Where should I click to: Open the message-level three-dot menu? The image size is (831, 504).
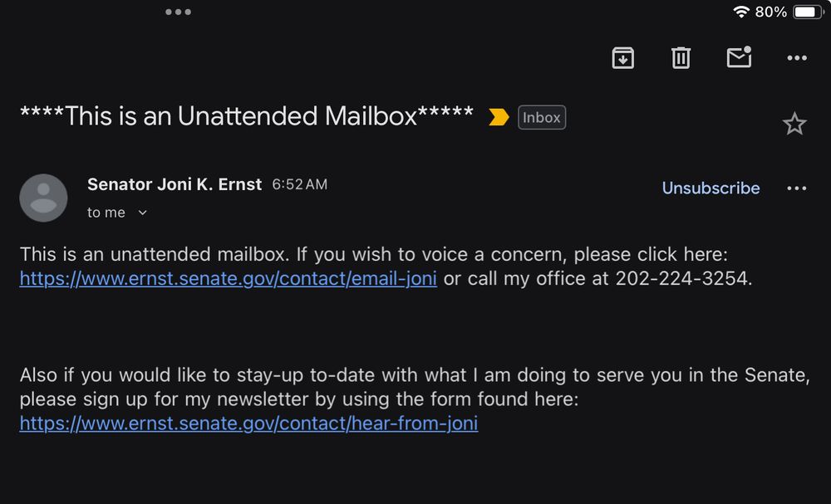(x=796, y=188)
